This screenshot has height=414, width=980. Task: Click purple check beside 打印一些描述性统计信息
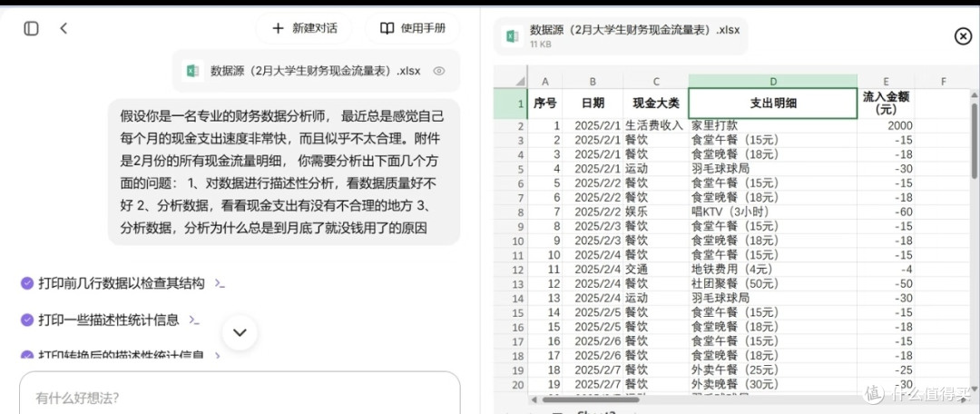pos(26,320)
